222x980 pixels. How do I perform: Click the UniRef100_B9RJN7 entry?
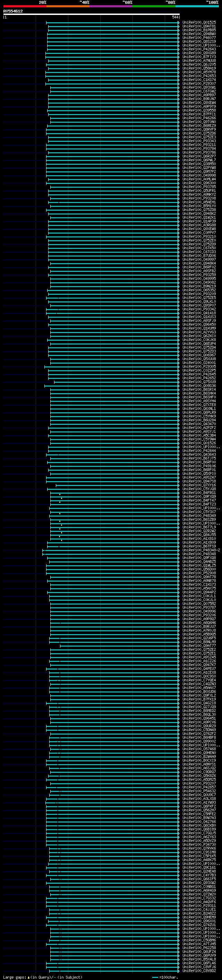click(x=199, y=99)
